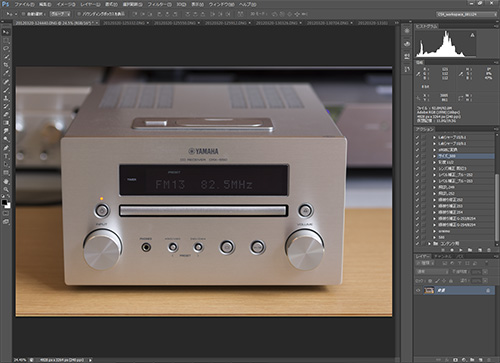The width and height of the screenshot is (500, 363).
Task: Add layer style fx icon
Action: click(447, 360)
